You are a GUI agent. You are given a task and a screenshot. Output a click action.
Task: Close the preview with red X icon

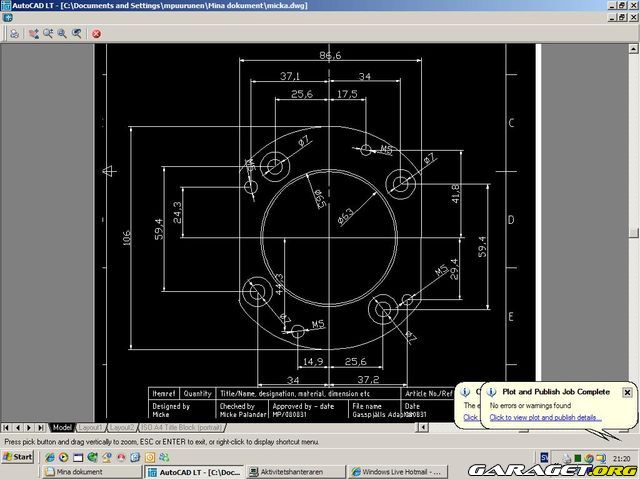point(97,33)
